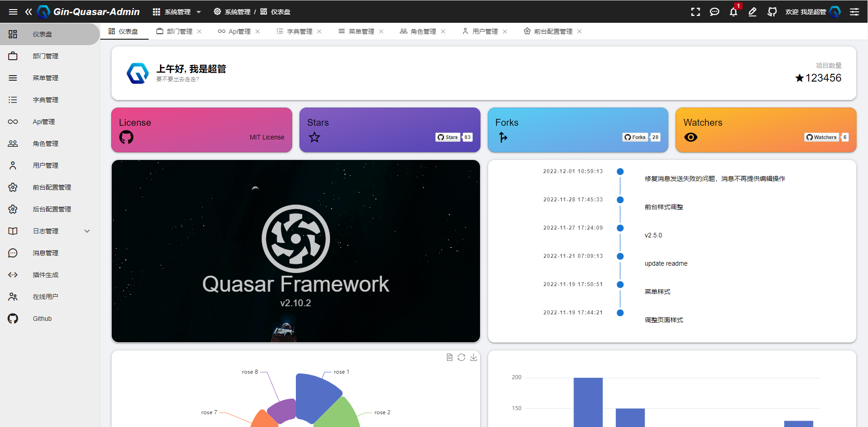The height and width of the screenshot is (427, 868).
Task: Click the Forks 28 GitHub badge
Action: [641, 137]
